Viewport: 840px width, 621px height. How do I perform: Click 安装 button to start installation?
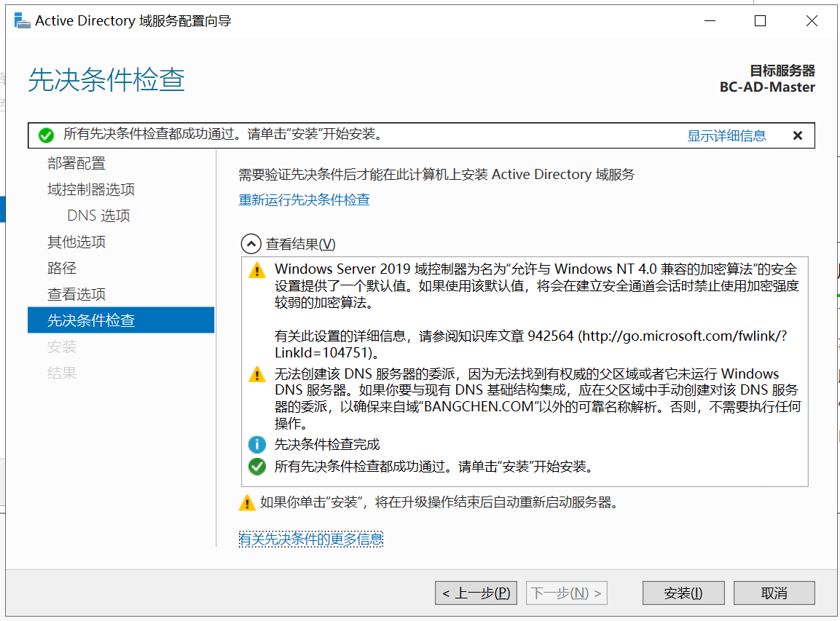683,593
